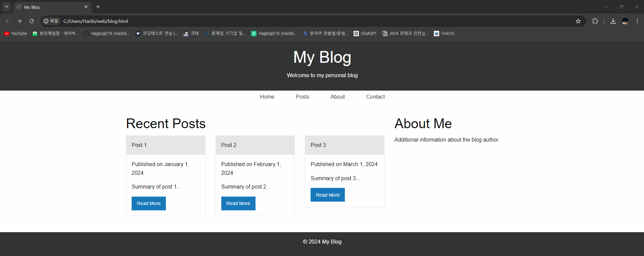This screenshot has height=256, width=644.
Task: Click the profile avatar icon
Action: pyautogui.click(x=625, y=21)
